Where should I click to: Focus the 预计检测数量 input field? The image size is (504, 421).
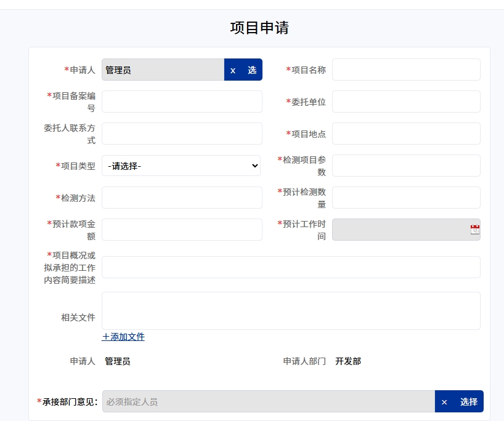point(406,198)
